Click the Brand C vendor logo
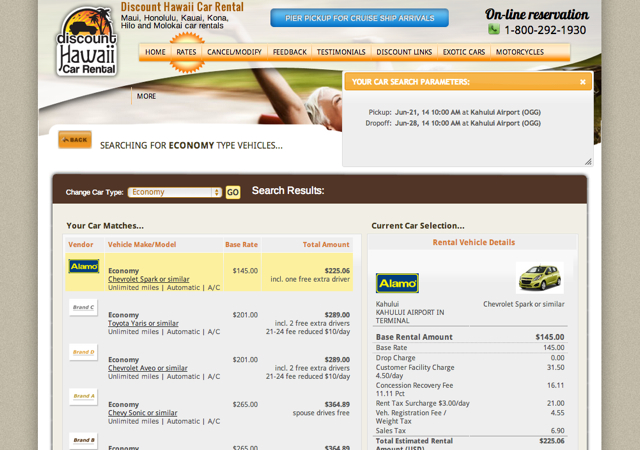640x450 pixels. (83, 307)
